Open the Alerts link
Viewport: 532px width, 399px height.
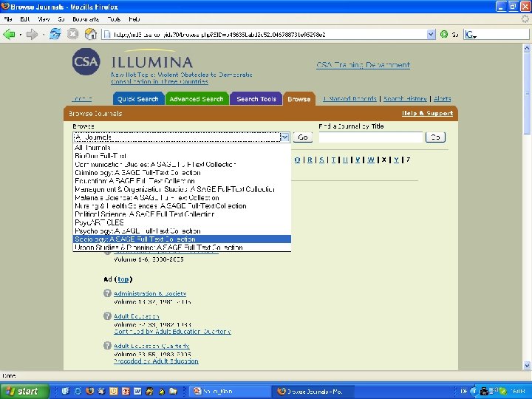[x=443, y=99]
